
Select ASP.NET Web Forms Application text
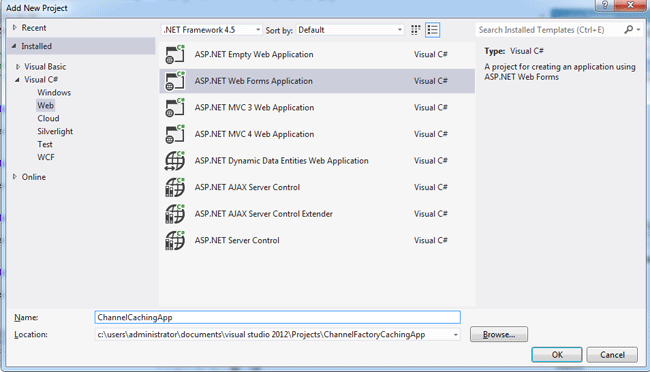[x=253, y=81]
